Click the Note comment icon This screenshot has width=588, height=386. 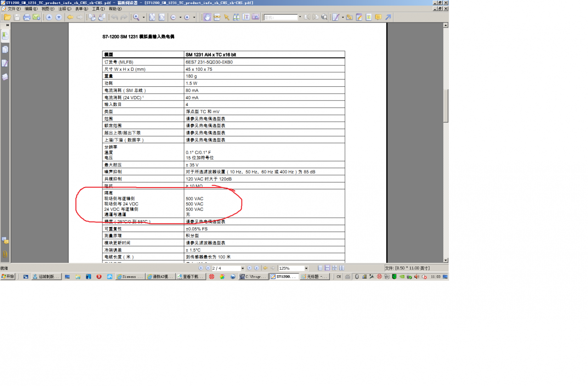point(378,17)
